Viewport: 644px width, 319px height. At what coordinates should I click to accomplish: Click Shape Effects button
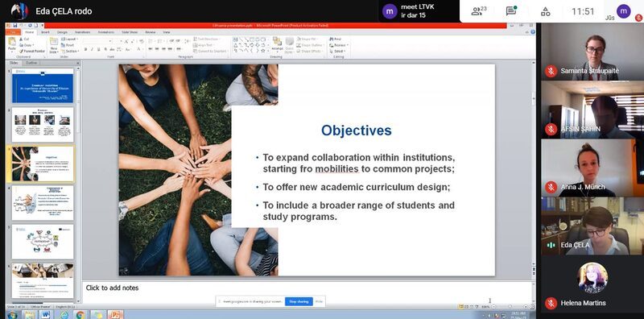(310, 52)
